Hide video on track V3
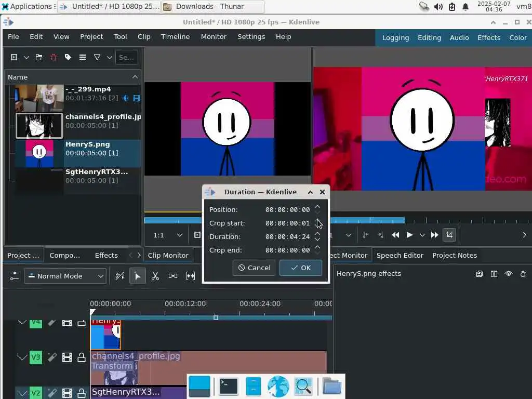Screen dimensions: 532x399 pos(67,357)
